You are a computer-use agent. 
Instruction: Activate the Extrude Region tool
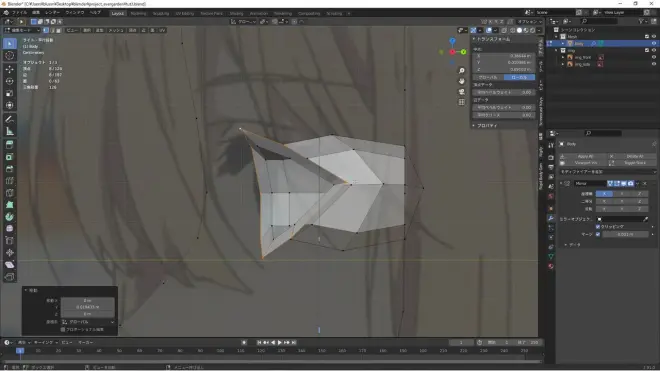[10, 145]
